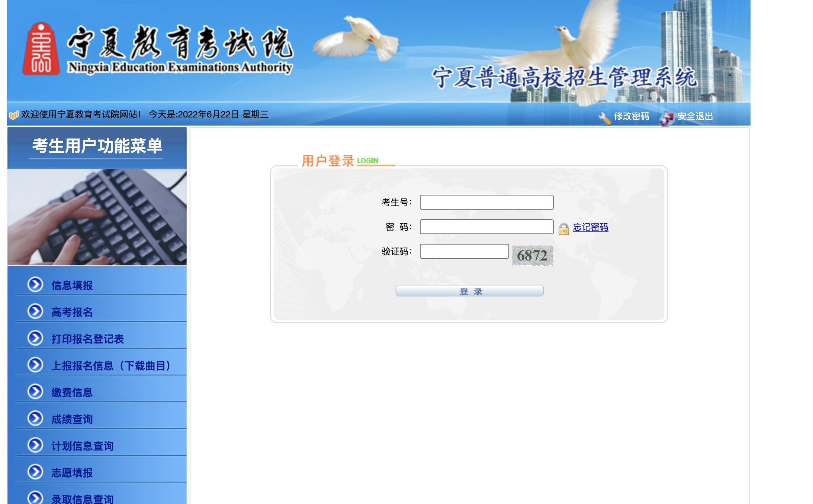The image size is (813, 504).
Task: Open 计划信息查询 from the menu
Action: [x=82, y=446]
